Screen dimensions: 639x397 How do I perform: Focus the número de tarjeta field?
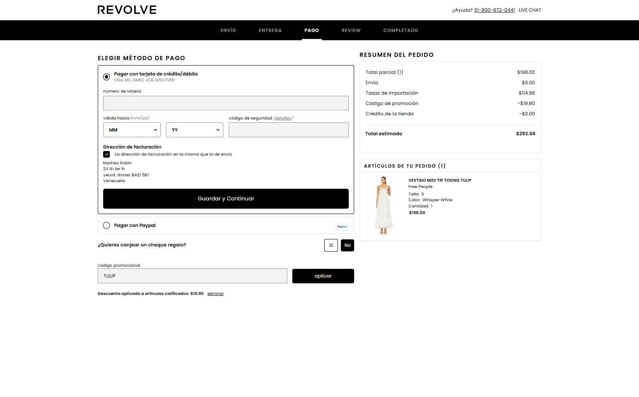tap(226, 103)
